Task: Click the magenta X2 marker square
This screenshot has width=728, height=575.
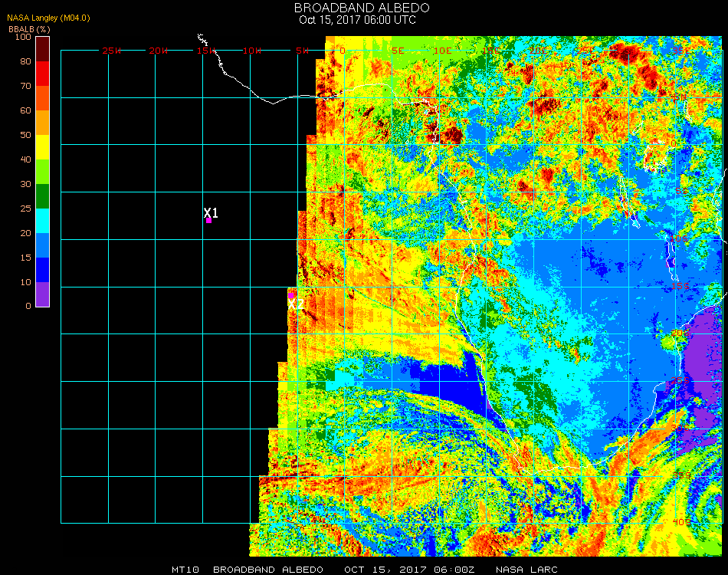Action: [x=291, y=296]
